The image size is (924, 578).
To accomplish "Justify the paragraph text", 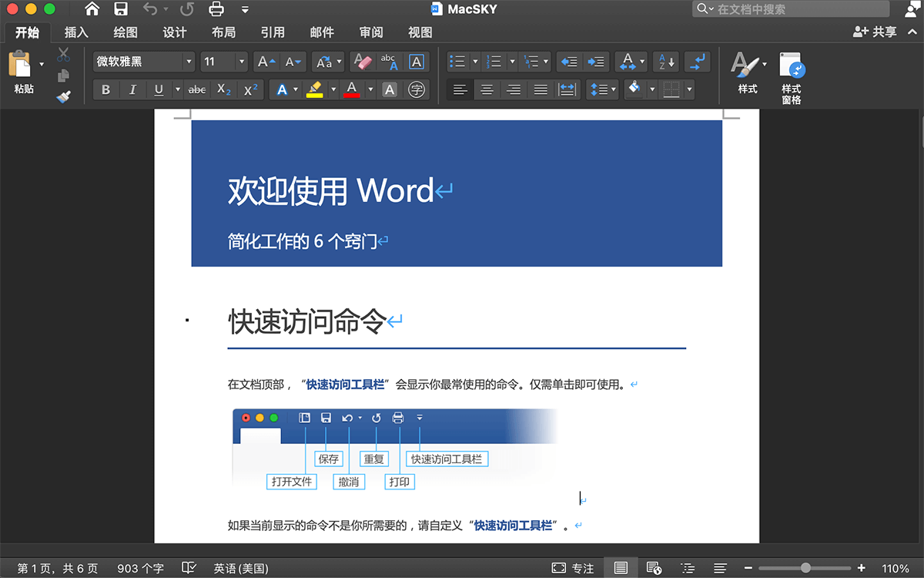I will (541, 89).
